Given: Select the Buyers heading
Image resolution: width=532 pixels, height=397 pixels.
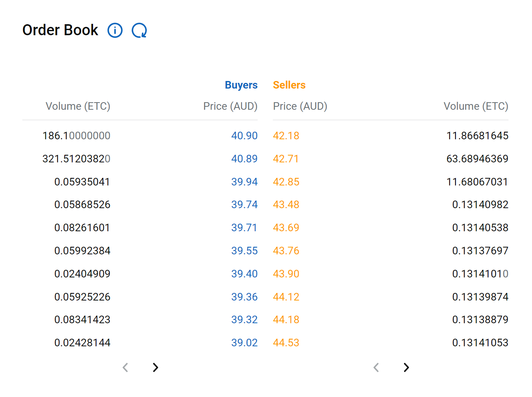Looking at the screenshot, I should click(241, 85).
